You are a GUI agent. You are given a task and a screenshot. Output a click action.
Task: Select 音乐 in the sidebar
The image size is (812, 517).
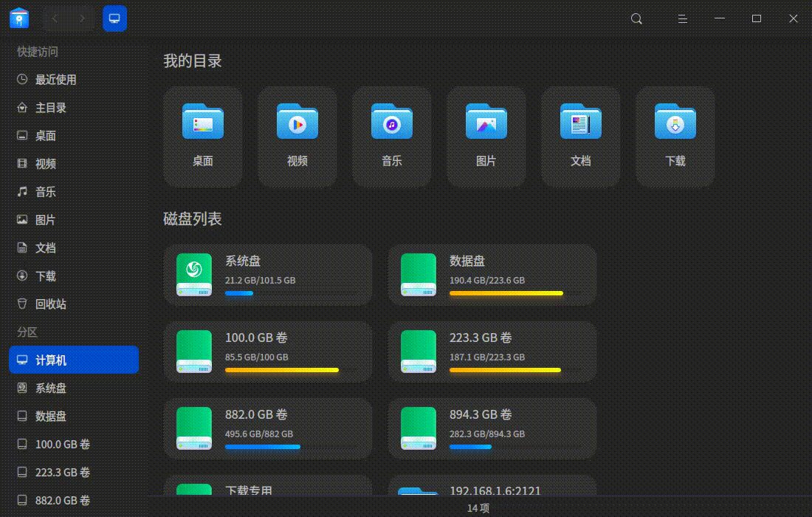[74, 192]
